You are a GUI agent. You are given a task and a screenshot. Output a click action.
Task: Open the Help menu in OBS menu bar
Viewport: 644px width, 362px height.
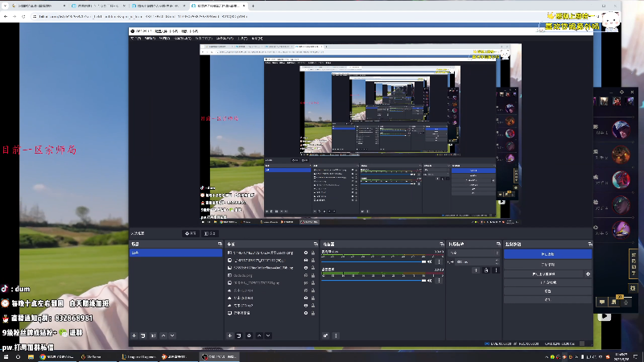[x=257, y=38]
